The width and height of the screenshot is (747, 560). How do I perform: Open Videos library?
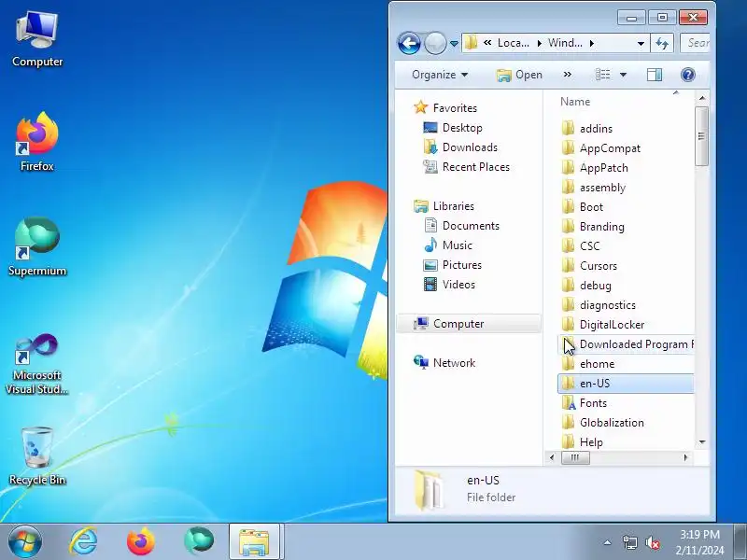[458, 285]
